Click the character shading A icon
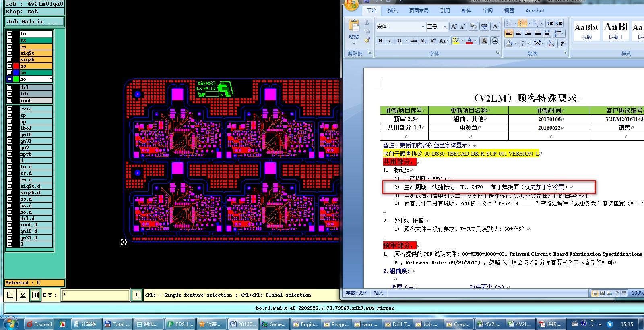644x330 pixels. [484, 41]
